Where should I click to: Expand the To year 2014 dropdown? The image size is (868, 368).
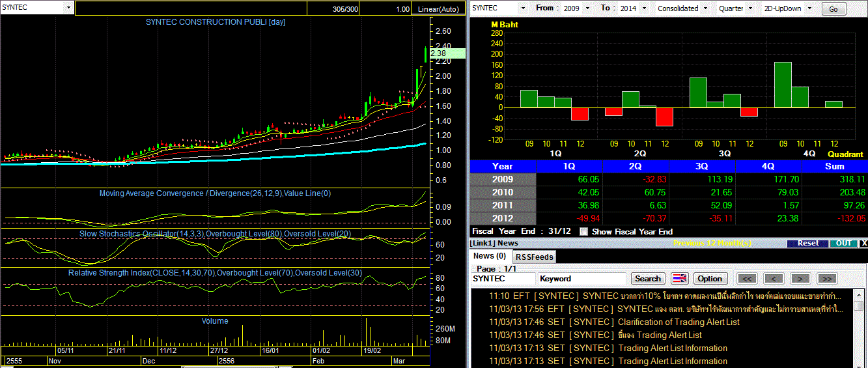click(x=644, y=8)
